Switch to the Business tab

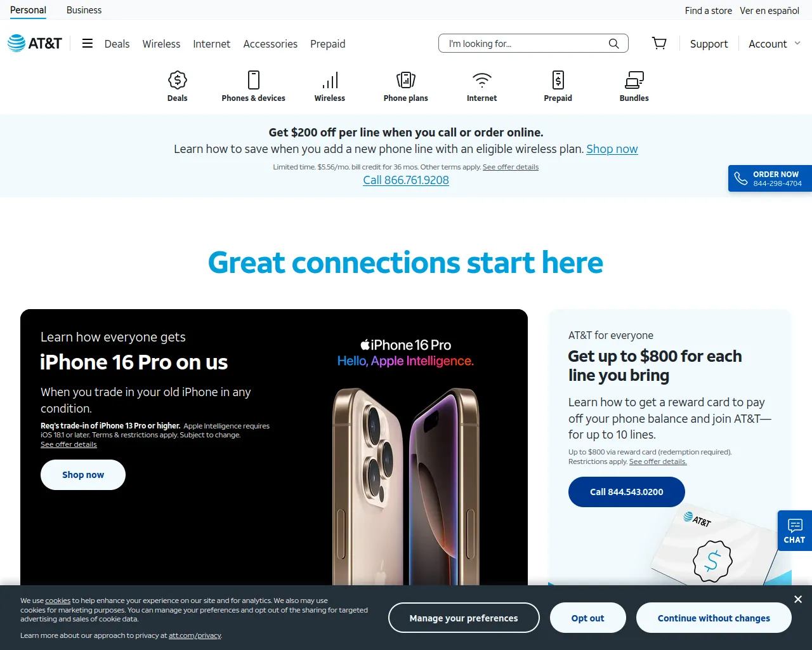click(x=84, y=10)
